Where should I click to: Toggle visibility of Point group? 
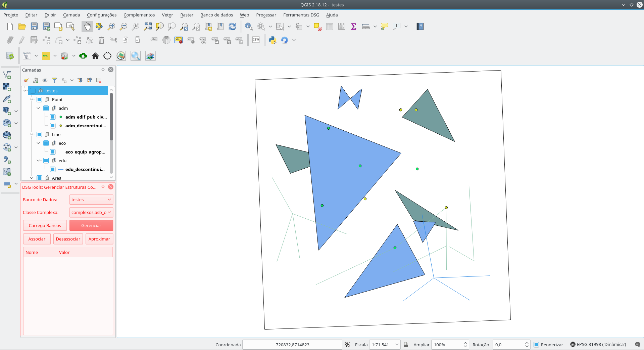pyautogui.click(x=39, y=99)
